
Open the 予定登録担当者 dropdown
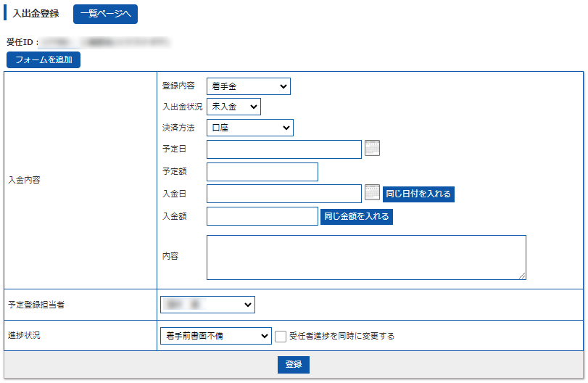pos(207,305)
